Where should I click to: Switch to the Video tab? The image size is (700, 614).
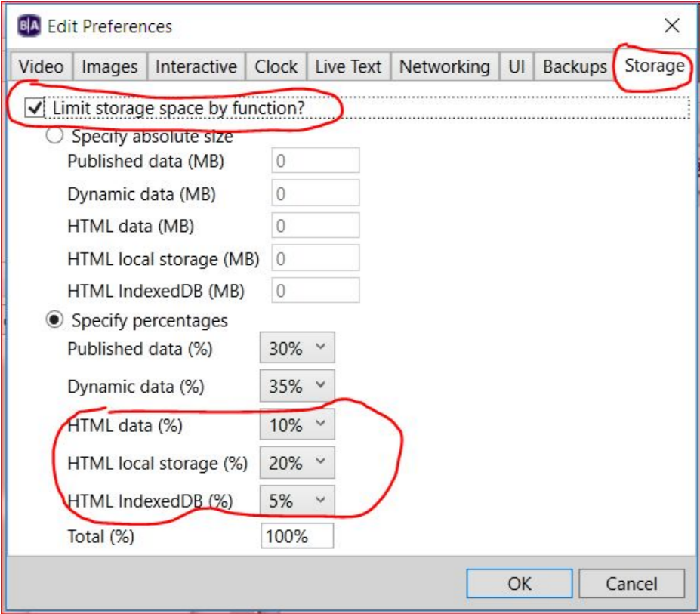point(42,66)
